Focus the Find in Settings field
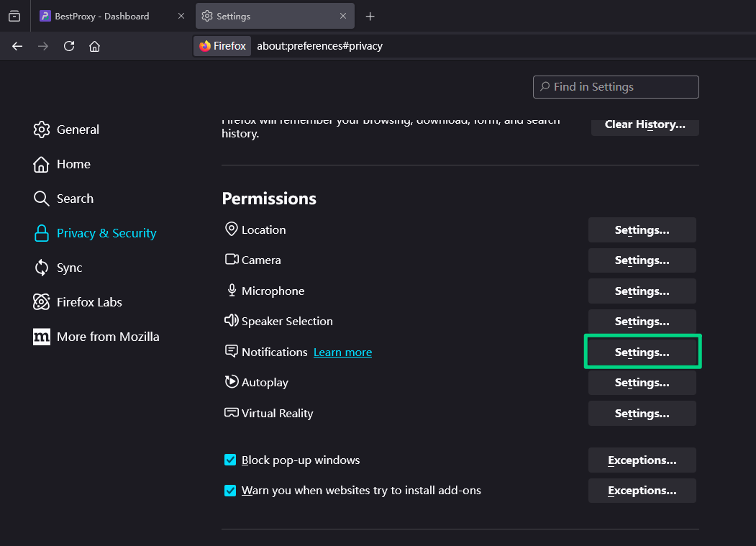This screenshot has width=756, height=546. click(616, 87)
